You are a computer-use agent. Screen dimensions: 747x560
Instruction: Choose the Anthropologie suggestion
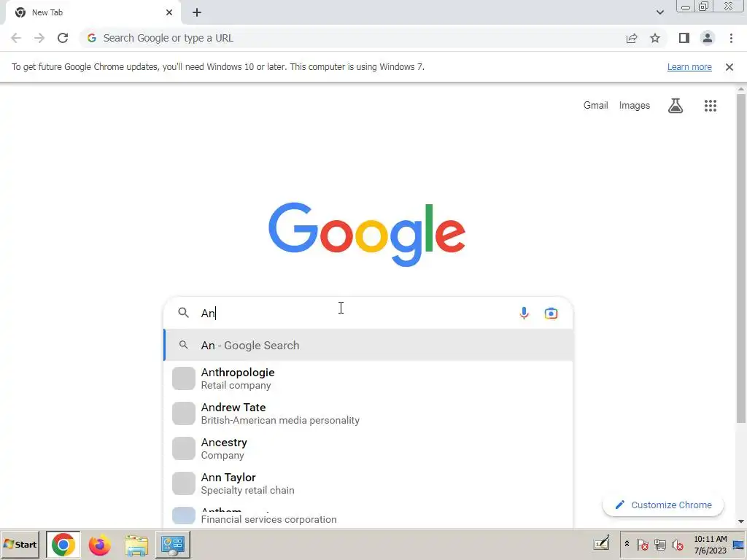tap(368, 378)
